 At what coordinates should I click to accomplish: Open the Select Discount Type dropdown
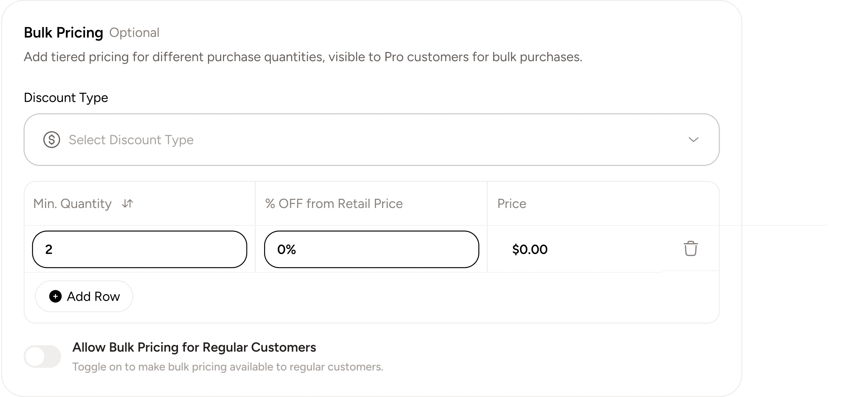[x=371, y=140]
